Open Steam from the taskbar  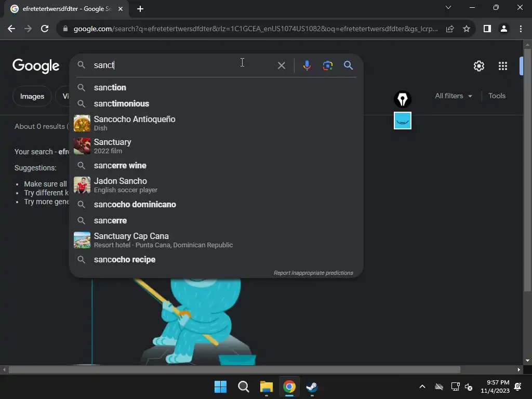click(312, 387)
